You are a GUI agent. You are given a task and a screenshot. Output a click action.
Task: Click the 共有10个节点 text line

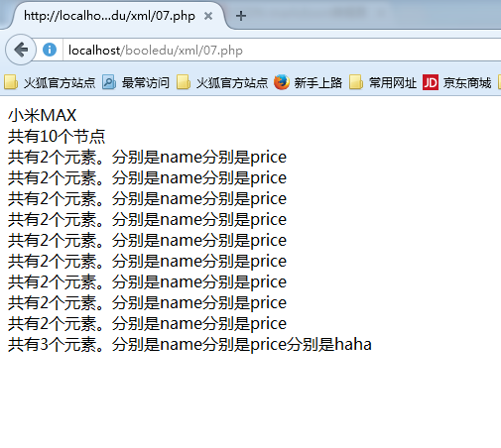click(x=57, y=137)
